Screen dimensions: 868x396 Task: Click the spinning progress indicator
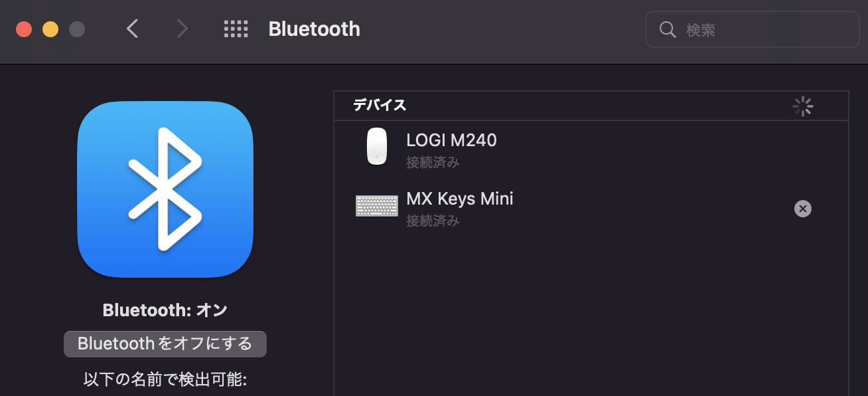803,106
